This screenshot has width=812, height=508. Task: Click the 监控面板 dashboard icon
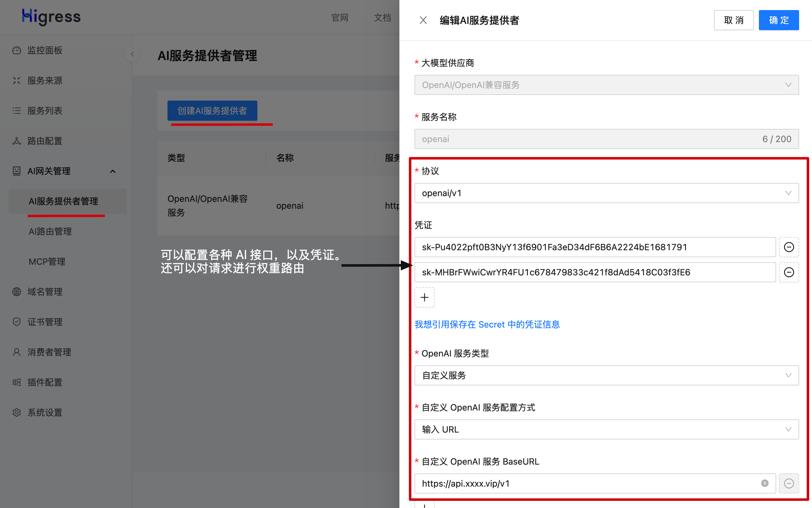[16, 50]
